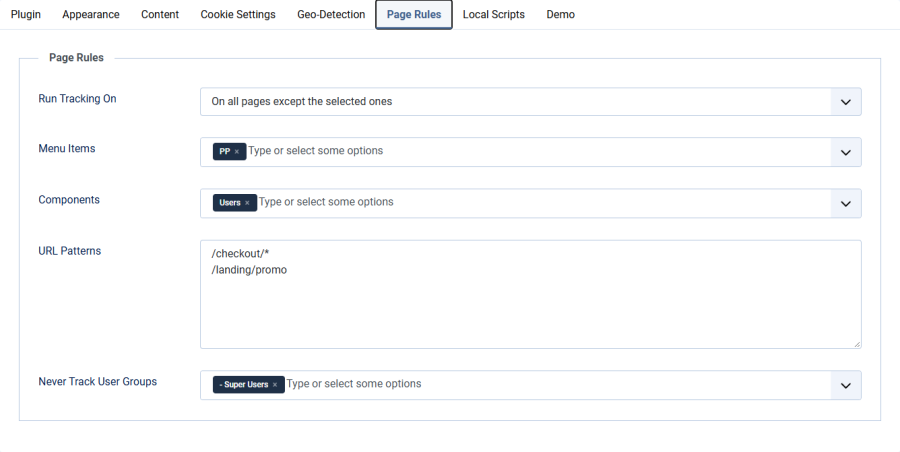The height and width of the screenshot is (452, 900).
Task: Click the 'URL Patterns' label
Action: (69, 251)
